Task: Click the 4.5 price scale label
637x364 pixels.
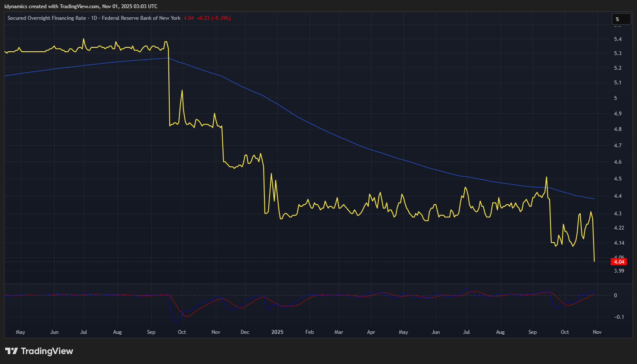Action: (618, 179)
